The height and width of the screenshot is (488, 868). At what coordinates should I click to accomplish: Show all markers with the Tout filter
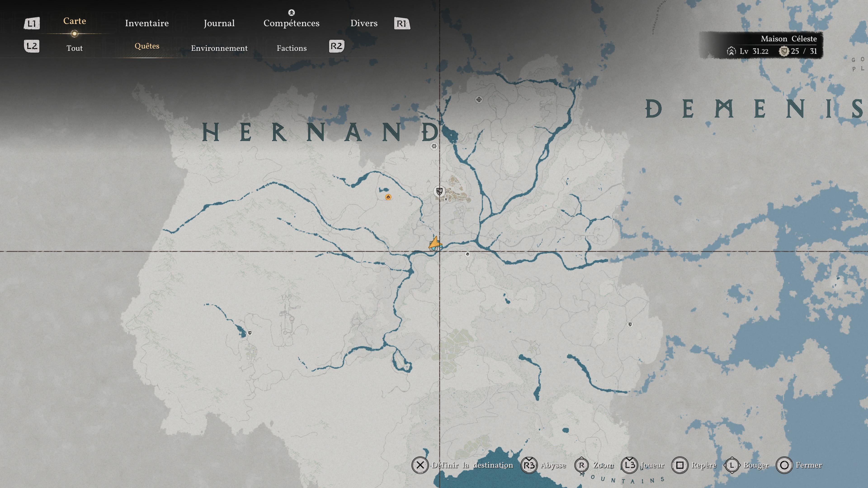tap(74, 48)
